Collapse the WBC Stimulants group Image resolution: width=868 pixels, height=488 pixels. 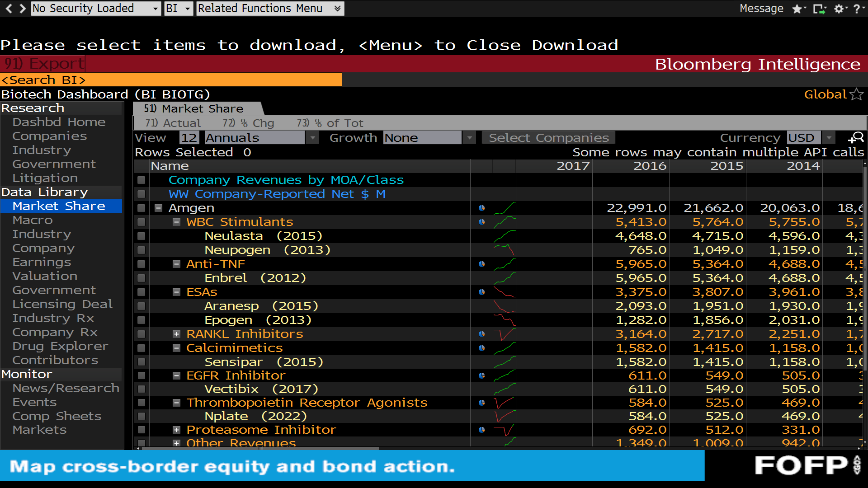(177, 222)
